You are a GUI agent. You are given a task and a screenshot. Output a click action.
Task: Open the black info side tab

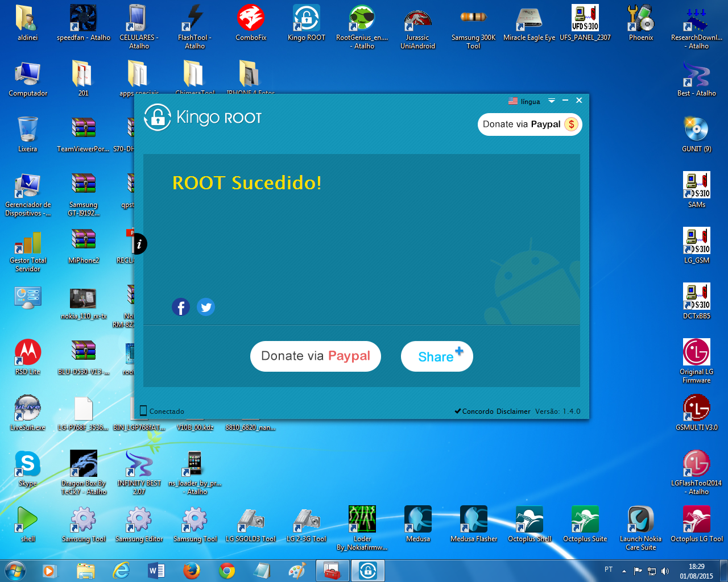pyautogui.click(x=139, y=244)
